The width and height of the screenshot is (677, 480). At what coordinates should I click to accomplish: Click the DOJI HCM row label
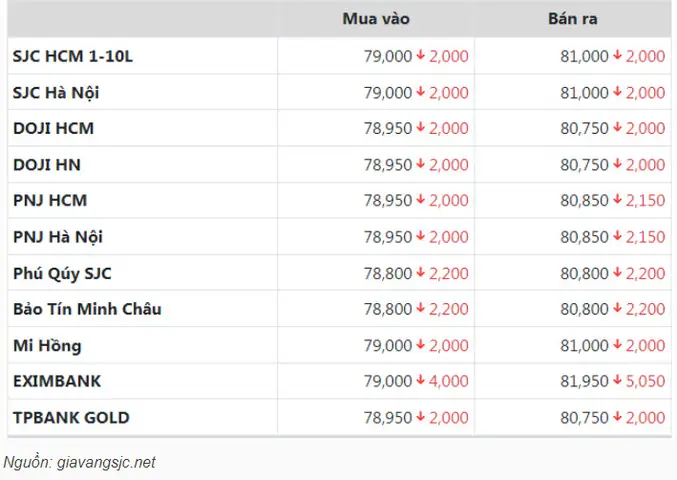tap(53, 129)
